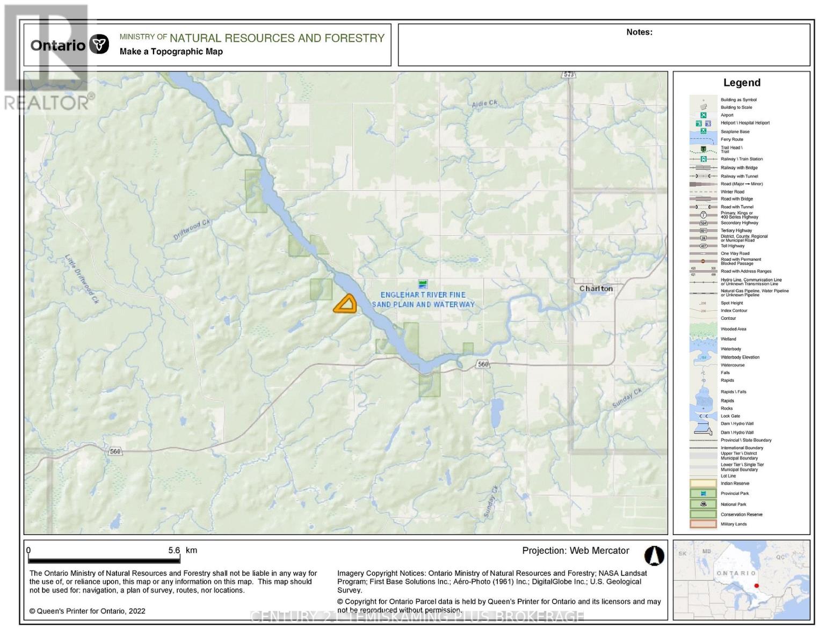Select the National Park symbol in the legend
This screenshot has width=834, height=644.
point(702,504)
